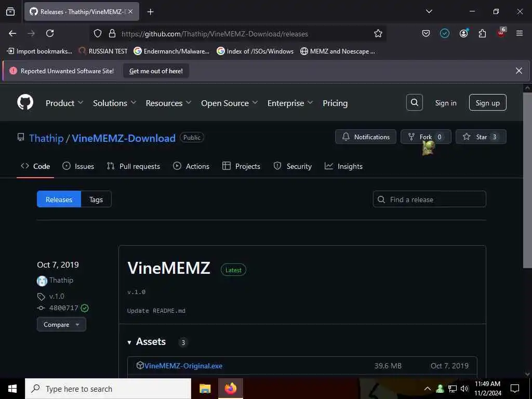Click the Notifications bell button

click(x=365, y=137)
